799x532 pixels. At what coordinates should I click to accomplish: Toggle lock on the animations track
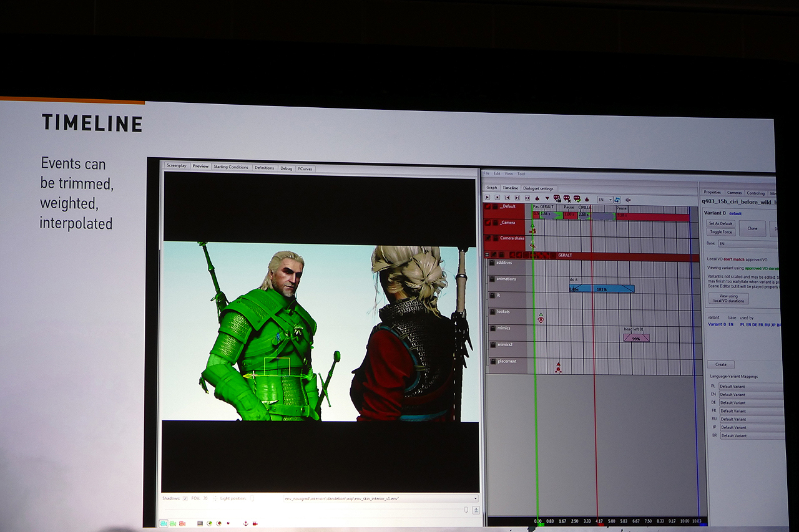pos(491,279)
